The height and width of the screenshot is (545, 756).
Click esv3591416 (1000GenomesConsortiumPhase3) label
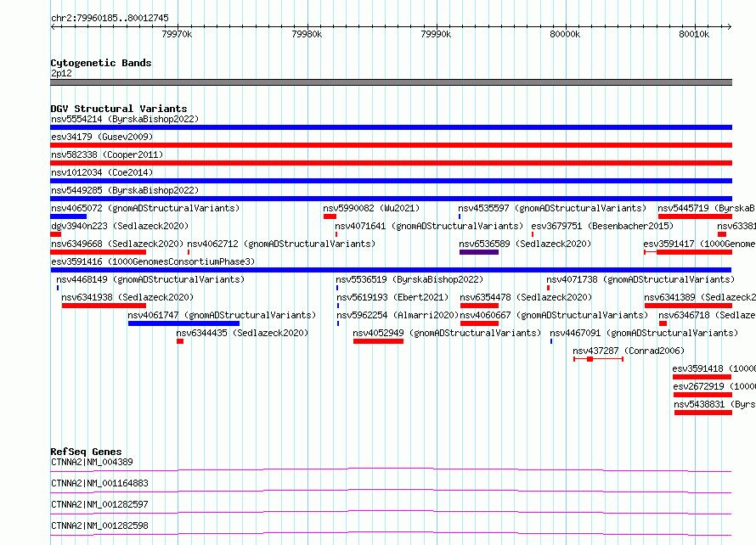(153, 261)
